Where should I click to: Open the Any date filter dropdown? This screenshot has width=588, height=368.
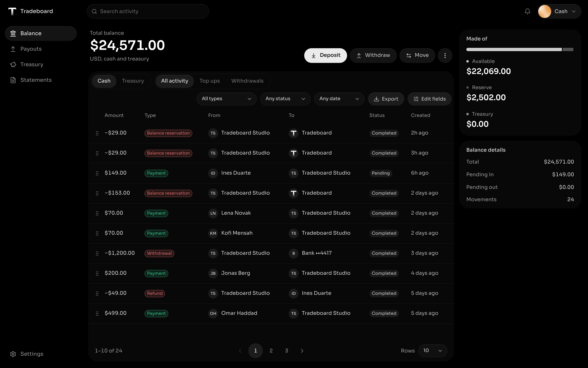pyautogui.click(x=339, y=99)
